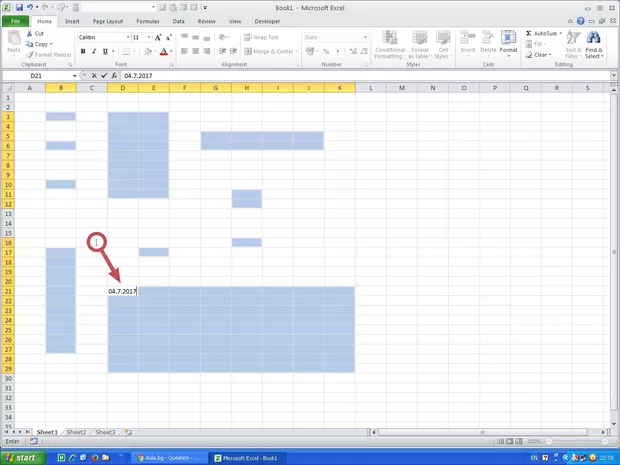Click the Excel Help question mark icon

(580, 21)
